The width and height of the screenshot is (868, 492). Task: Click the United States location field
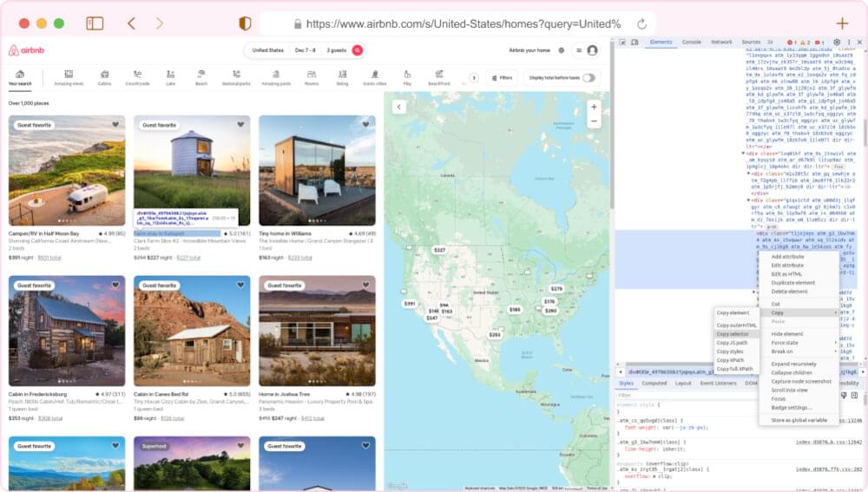coord(268,50)
